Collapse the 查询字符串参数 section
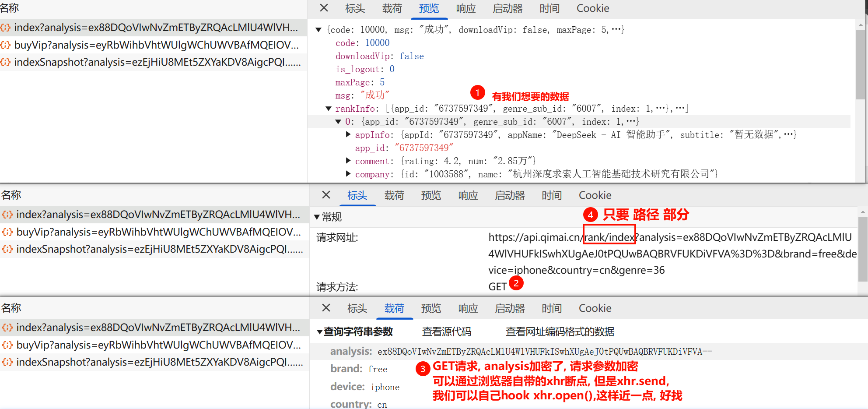 (320, 332)
